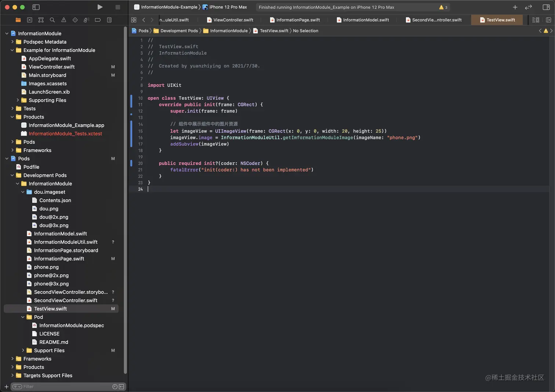Collapse the InformationModule project root
Image resolution: width=555 pixels, height=392 pixels.
pos(7,33)
